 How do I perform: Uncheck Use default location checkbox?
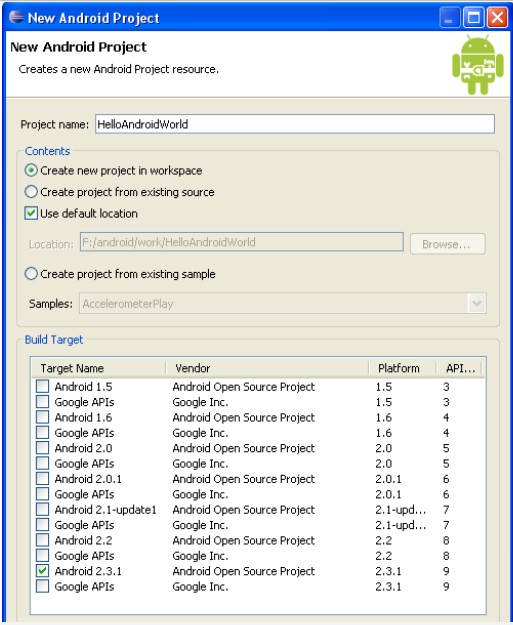[31, 214]
